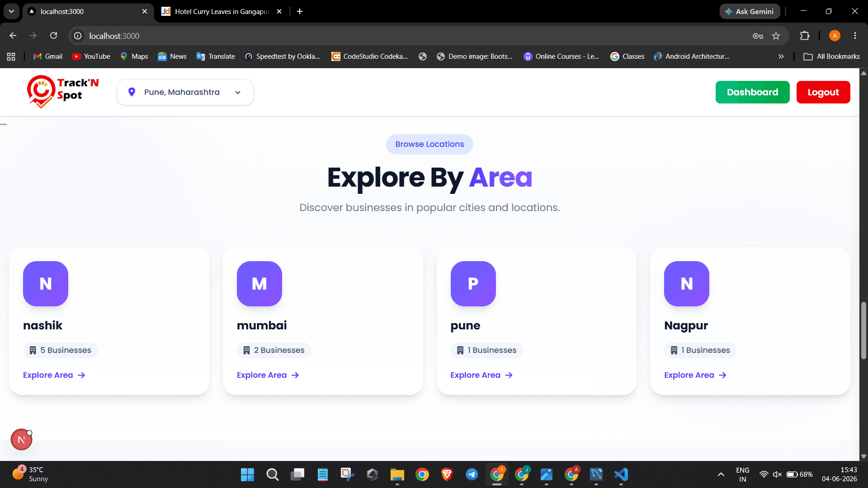This screenshot has height=488, width=868.
Task: Follow Explore Area link for Nagpur
Action: coord(695,375)
